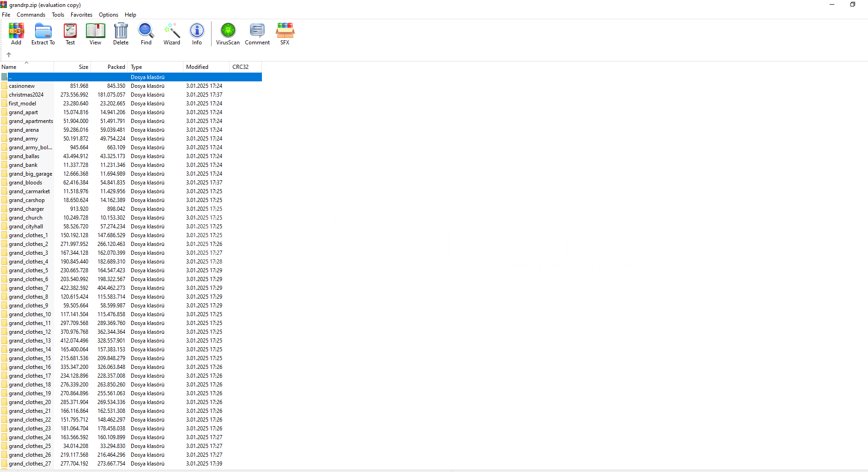Viewport: 868px width, 472px height.
Task: Open the Tools menu
Action: 58,15
